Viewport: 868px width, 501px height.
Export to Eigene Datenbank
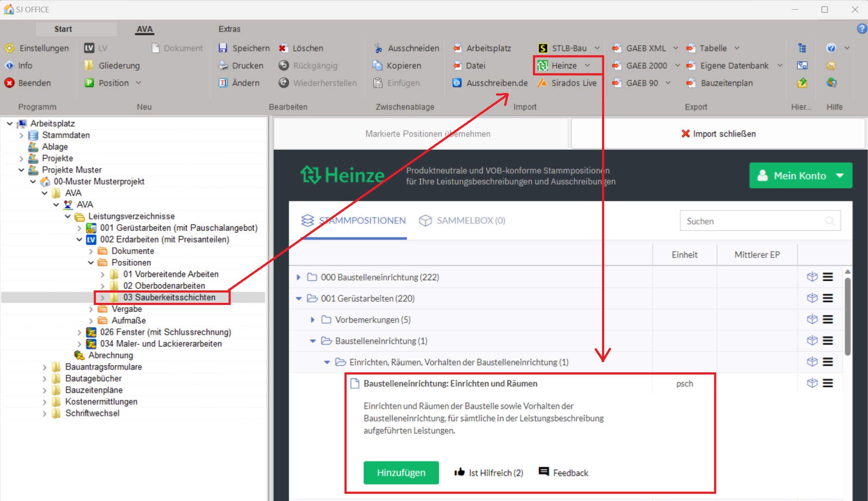727,66
